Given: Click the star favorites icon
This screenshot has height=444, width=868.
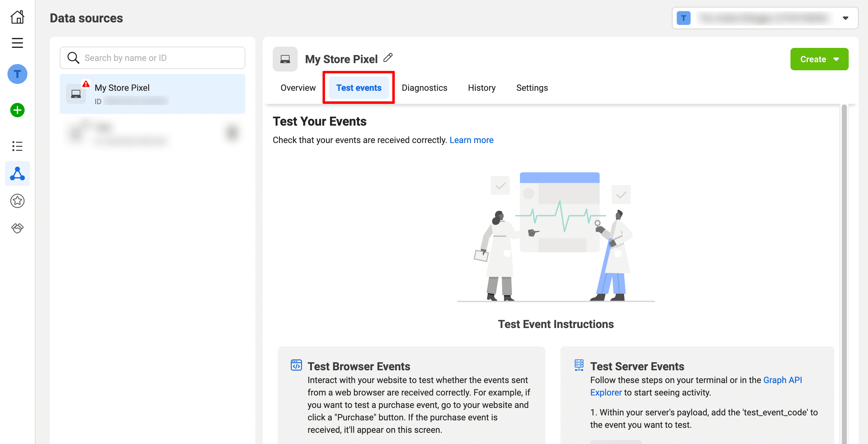Looking at the screenshot, I should [17, 201].
